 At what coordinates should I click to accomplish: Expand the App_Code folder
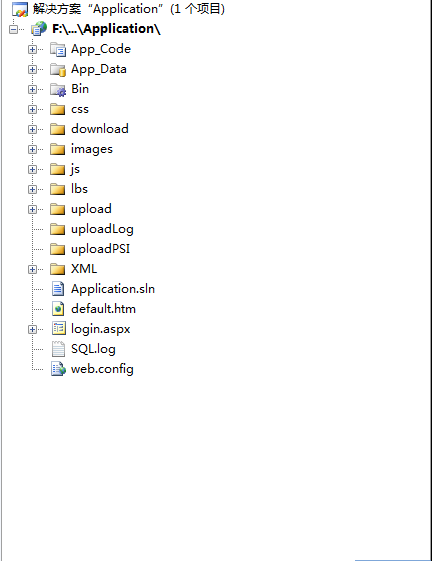pos(32,49)
